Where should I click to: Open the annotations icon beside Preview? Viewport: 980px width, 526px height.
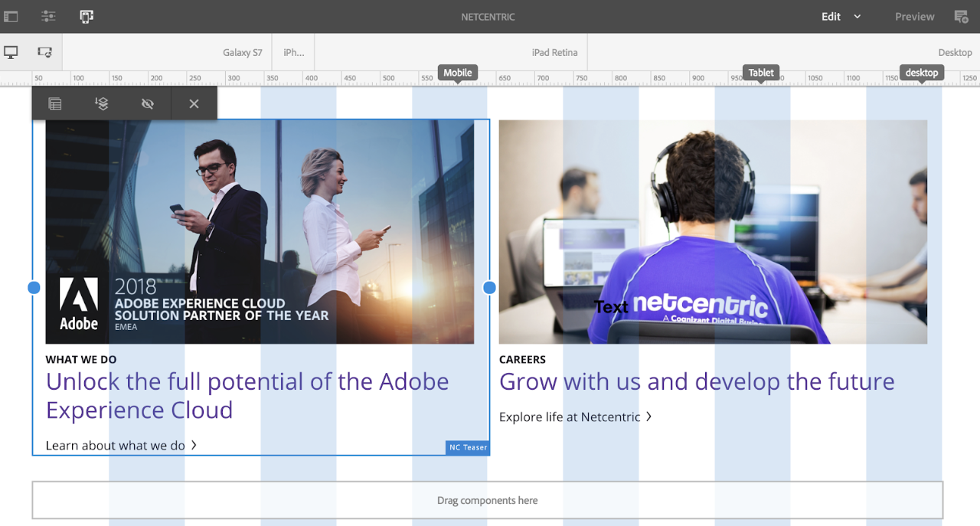tap(962, 16)
